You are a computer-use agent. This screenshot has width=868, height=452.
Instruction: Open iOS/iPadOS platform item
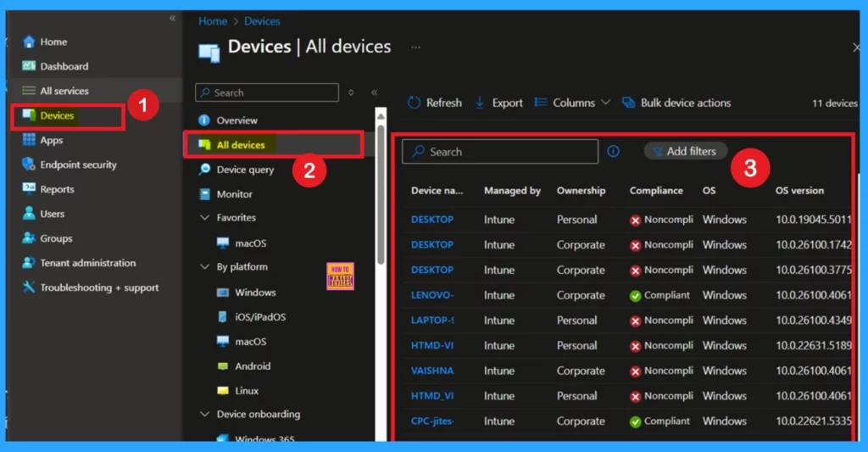click(x=251, y=316)
